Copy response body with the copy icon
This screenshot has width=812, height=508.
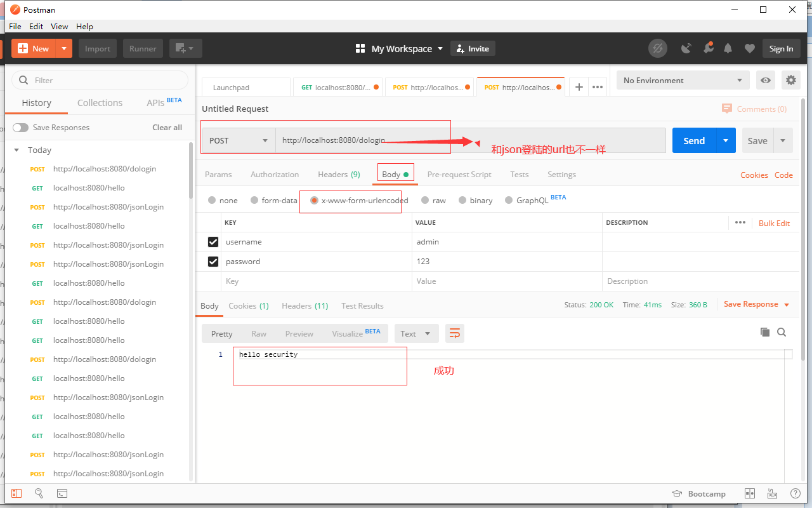pyautogui.click(x=764, y=331)
